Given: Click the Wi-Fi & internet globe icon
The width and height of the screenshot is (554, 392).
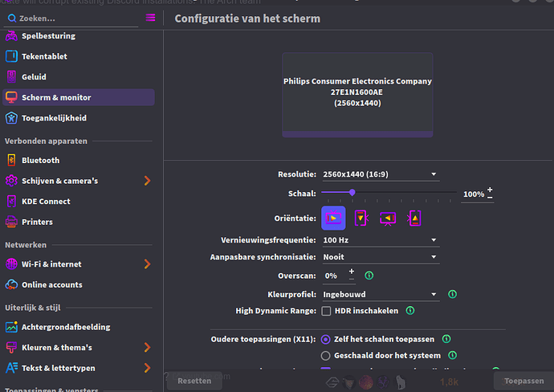Looking at the screenshot, I should tap(11, 264).
